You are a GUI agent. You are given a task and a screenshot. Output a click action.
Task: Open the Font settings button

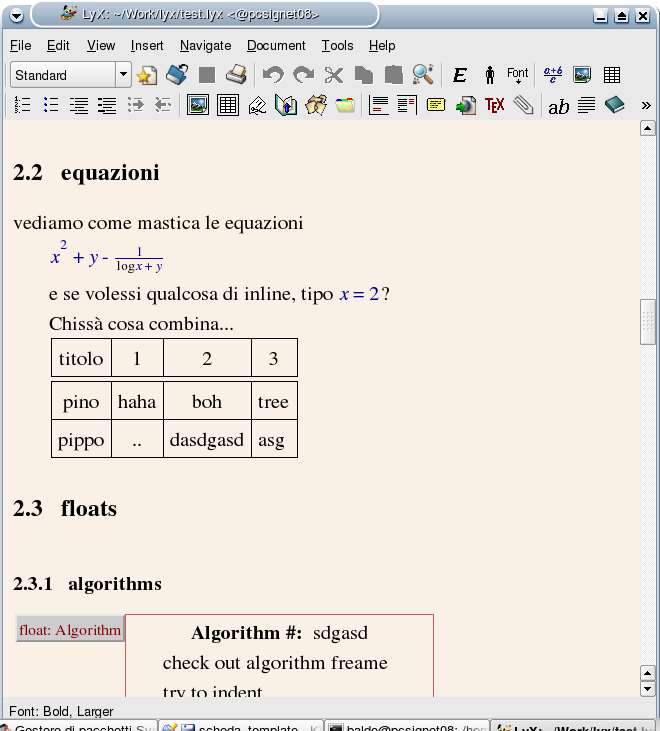click(517, 75)
